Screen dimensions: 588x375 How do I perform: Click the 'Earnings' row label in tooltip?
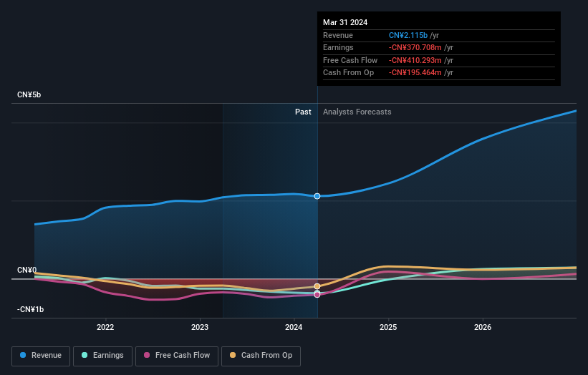point(338,47)
